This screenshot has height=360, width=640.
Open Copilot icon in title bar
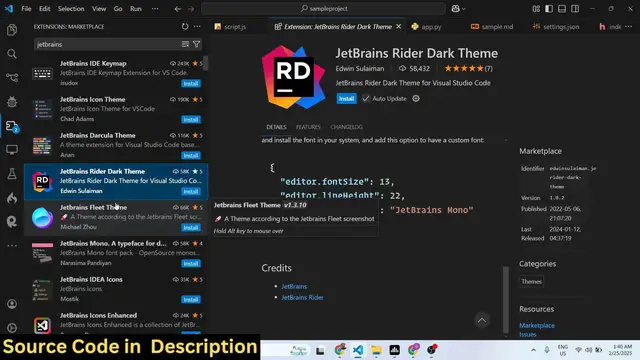pos(456,9)
